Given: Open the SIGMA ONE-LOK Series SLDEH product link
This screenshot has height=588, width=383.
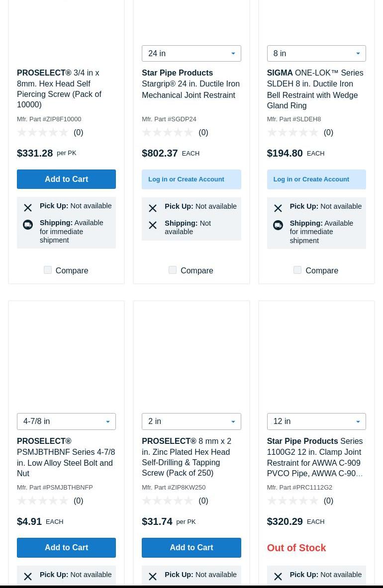Looking at the screenshot, I should 314,89.
